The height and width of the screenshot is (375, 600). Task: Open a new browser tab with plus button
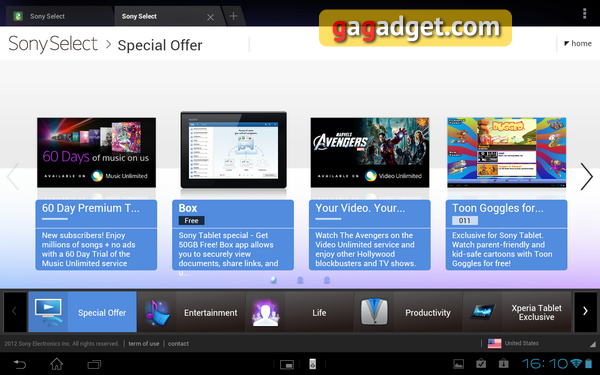pyautogui.click(x=233, y=16)
